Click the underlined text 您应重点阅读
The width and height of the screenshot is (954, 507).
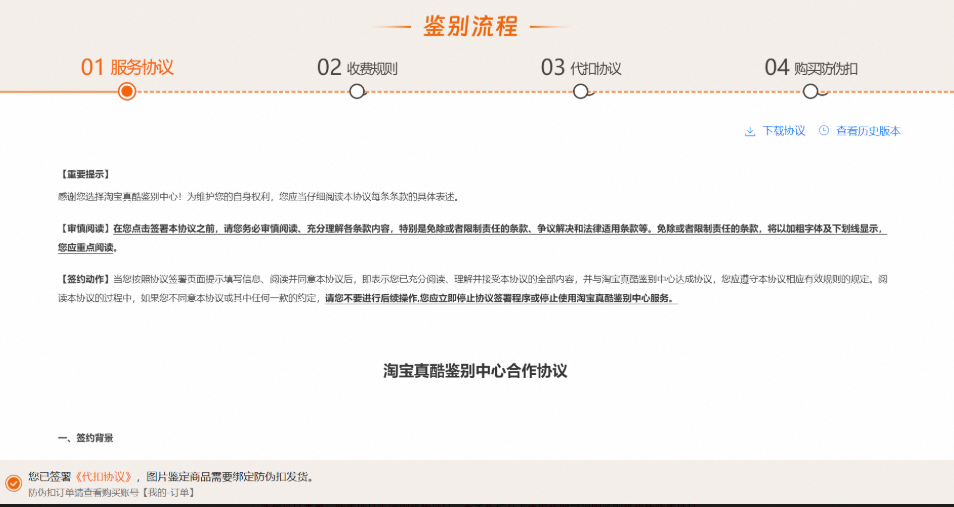click(85, 248)
